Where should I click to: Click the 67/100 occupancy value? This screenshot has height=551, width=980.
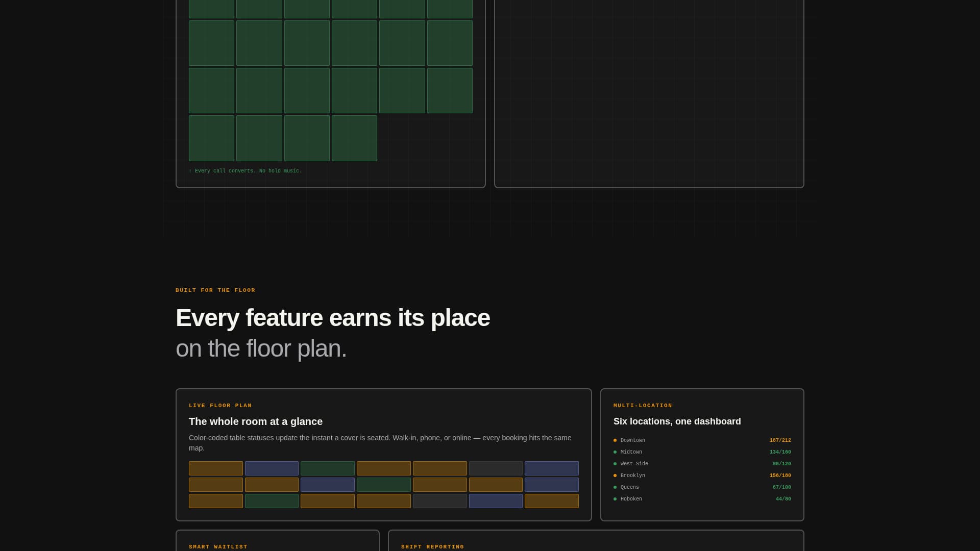(x=782, y=487)
